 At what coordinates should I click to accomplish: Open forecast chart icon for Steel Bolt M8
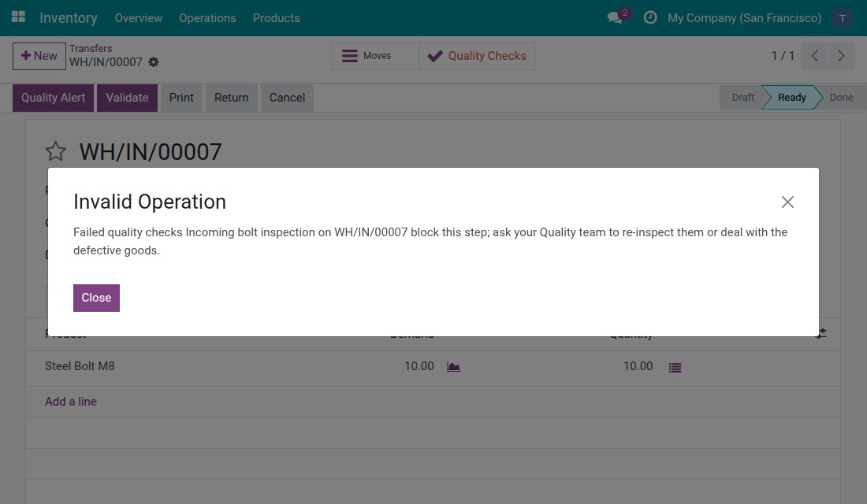click(453, 367)
